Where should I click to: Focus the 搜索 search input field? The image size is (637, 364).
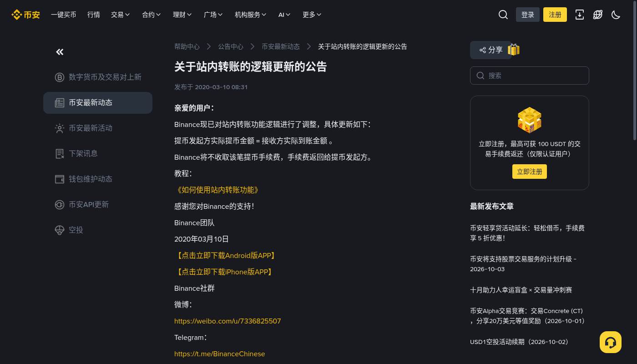(x=530, y=76)
